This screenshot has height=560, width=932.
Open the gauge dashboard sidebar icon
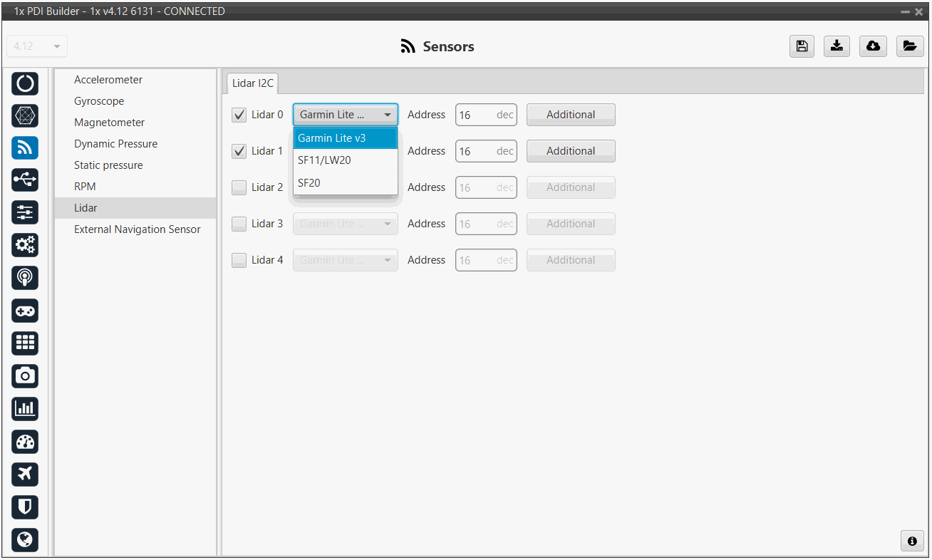(x=25, y=442)
